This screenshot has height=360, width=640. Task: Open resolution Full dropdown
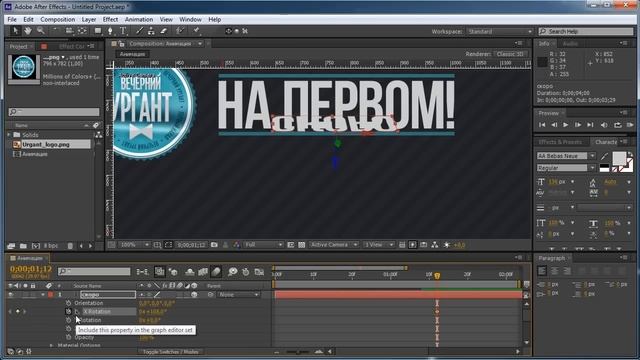point(263,245)
